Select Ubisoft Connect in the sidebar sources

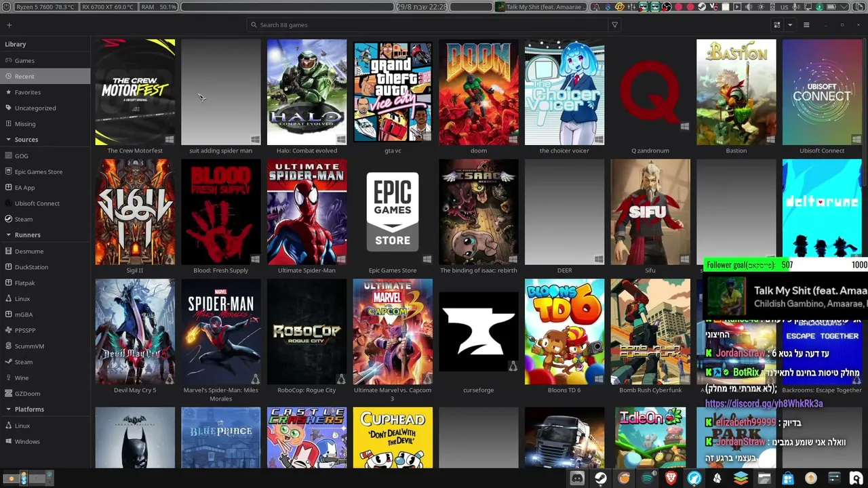tap(45, 203)
